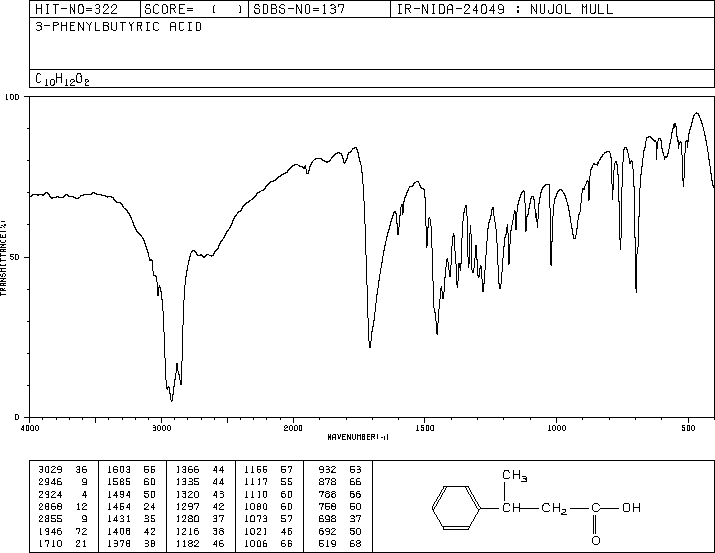
Task: Select the 1494 wavenumber value
Action: coord(119,494)
